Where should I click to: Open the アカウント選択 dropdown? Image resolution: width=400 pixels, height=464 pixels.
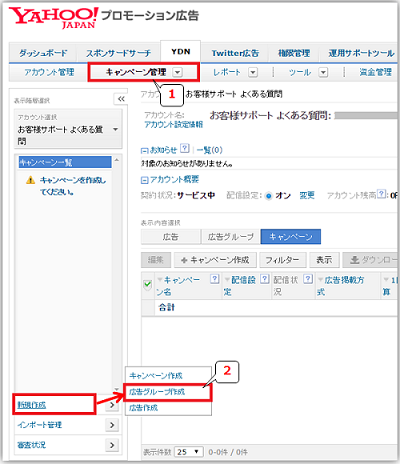click(x=68, y=129)
